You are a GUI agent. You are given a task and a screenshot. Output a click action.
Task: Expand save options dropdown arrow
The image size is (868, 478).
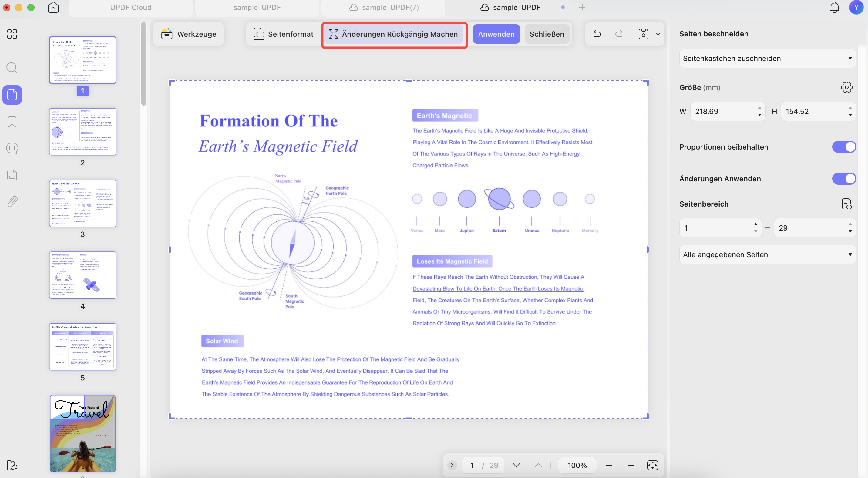[x=658, y=34]
